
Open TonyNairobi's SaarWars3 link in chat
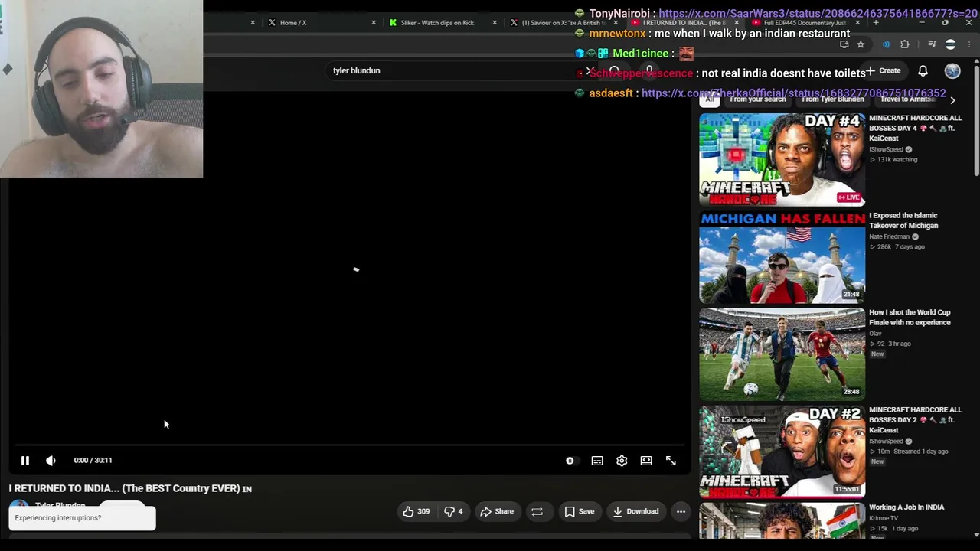pyautogui.click(x=818, y=14)
